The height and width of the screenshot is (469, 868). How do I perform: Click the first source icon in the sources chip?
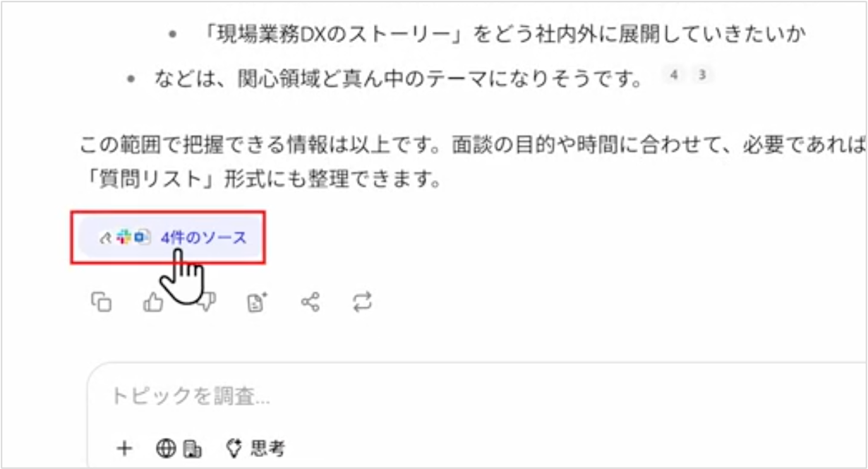107,238
